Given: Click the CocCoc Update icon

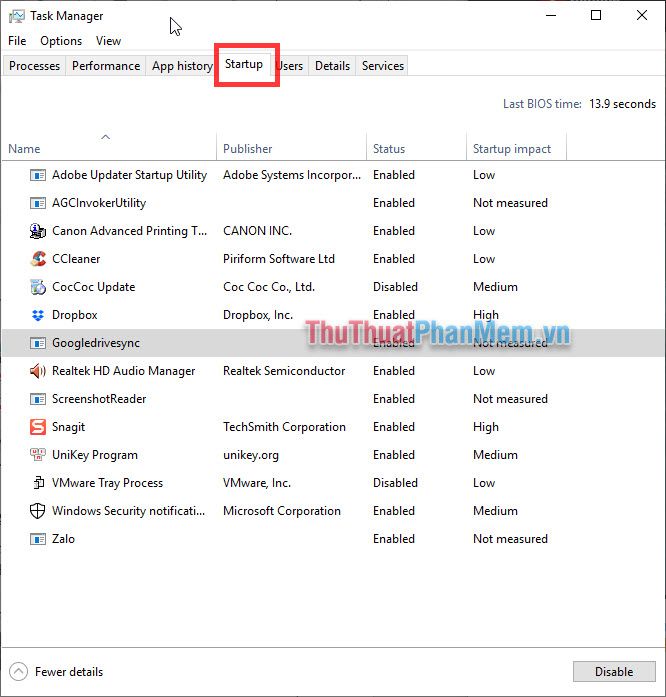Looking at the screenshot, I should (x=38, y=287).
